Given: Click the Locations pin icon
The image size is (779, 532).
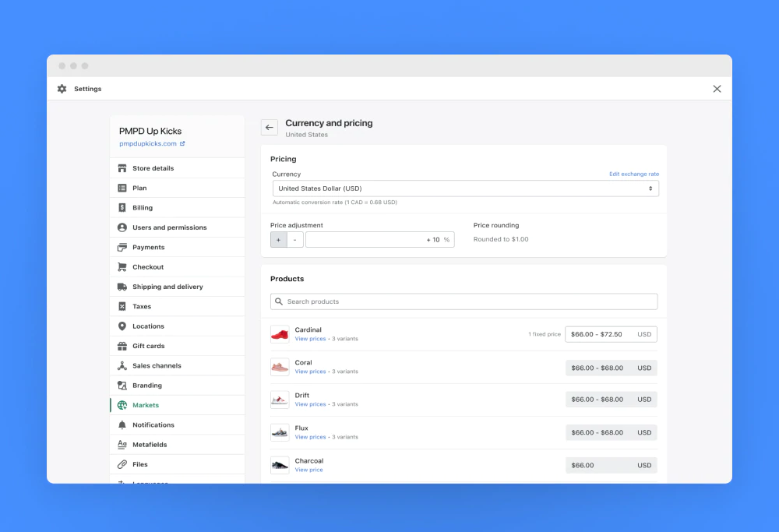Looking at the screenshot, I should coord(122,326).
